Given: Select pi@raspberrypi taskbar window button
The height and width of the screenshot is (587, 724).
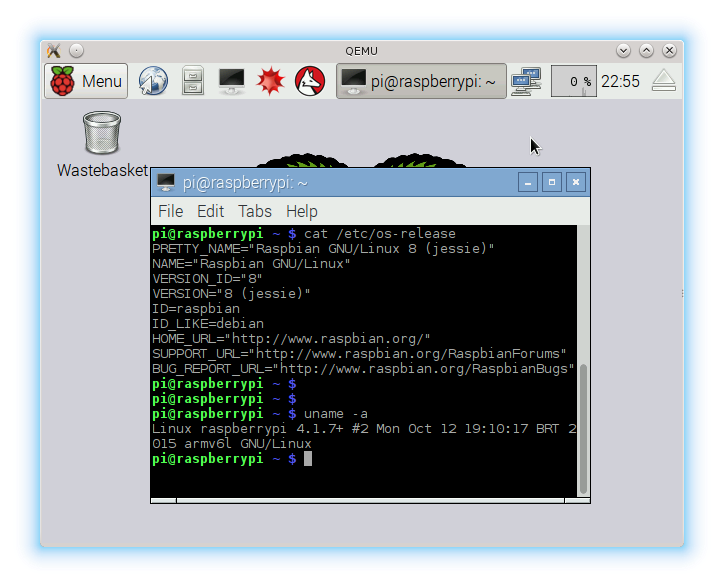Looking at the screenshot, I should coord(421,81).
